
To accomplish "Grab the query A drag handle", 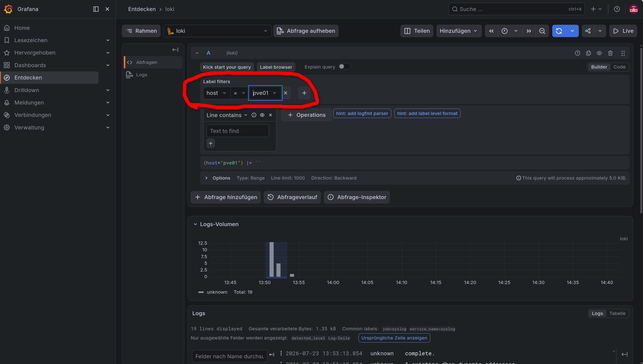I will click(x=623, y=53).
